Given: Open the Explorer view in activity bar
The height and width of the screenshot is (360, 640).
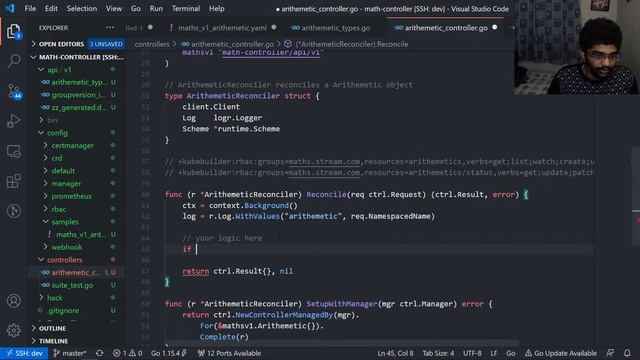Looking at the screenshot, I should coord(13,32).
